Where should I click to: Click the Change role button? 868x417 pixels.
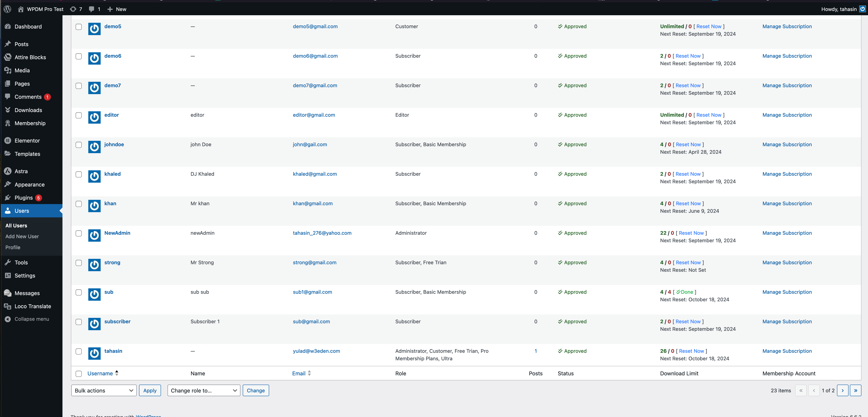pos(256,390)
